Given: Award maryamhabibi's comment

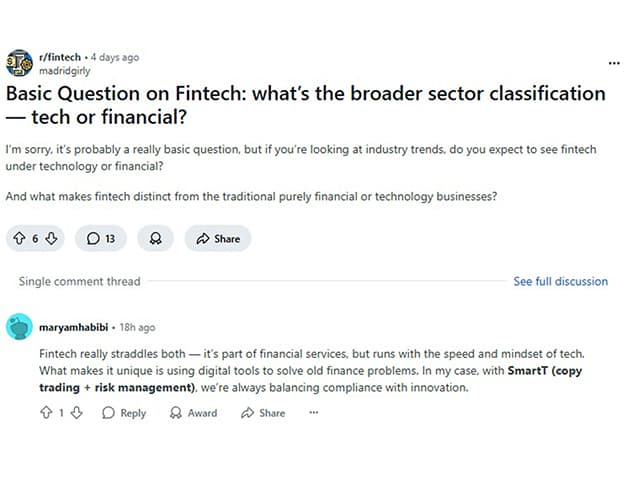Looking at the screenshot, I should coord(193,413).
